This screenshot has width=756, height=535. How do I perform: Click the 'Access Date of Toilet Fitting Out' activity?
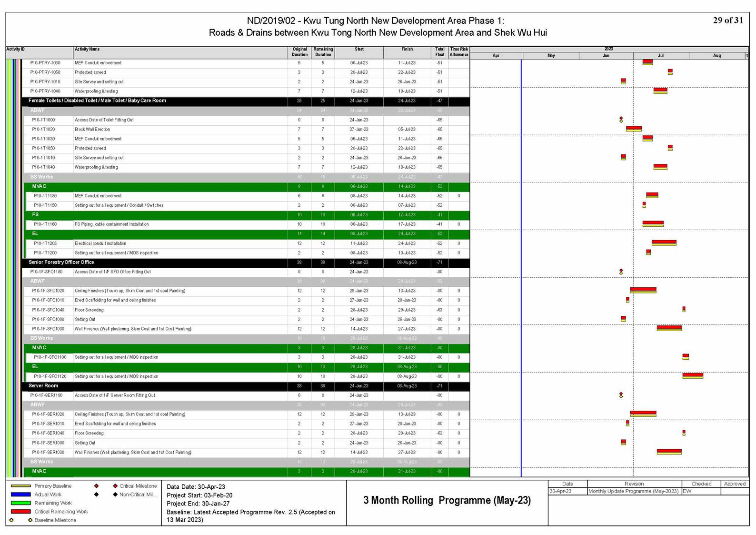tap(104, 120)
